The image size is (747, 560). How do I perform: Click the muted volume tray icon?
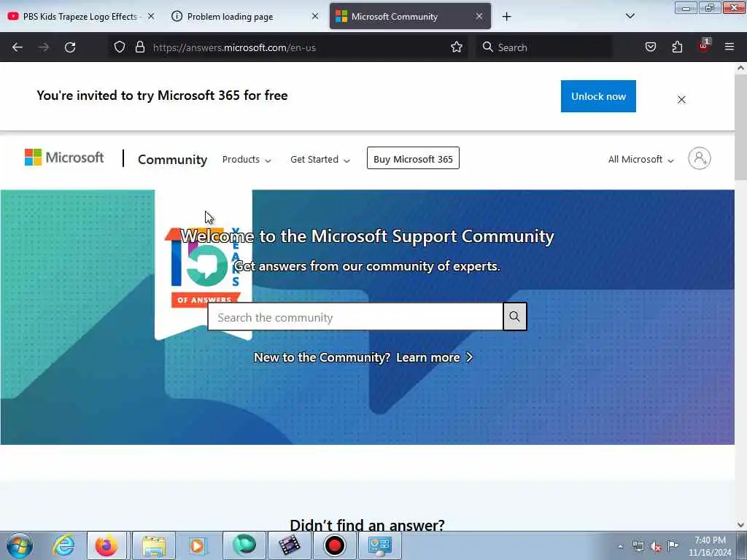point(656,546)
